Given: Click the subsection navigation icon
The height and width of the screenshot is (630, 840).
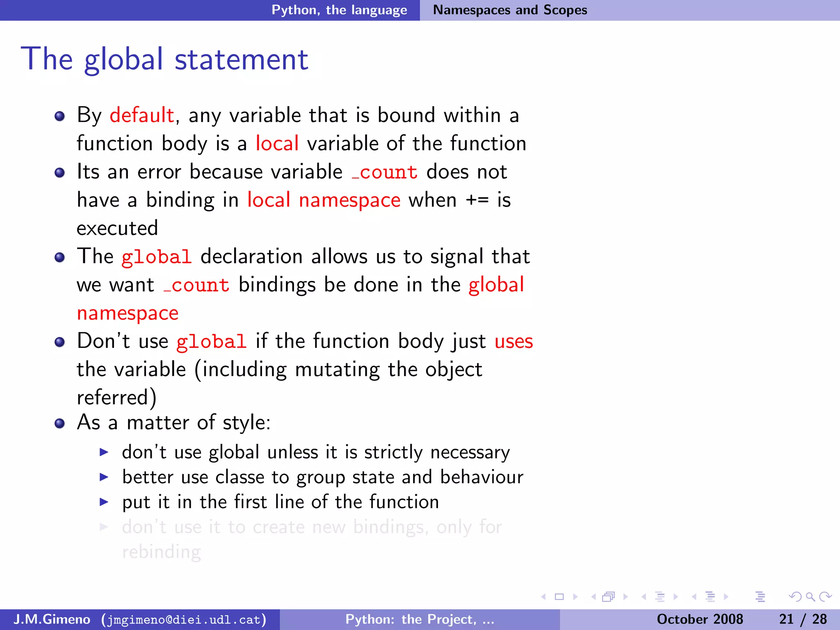Looking at the screenshot, I should click(x=660, y=597).
